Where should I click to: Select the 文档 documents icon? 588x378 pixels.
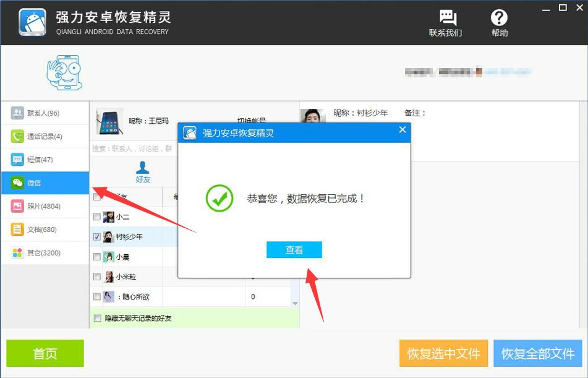click(x=17, y=229)
